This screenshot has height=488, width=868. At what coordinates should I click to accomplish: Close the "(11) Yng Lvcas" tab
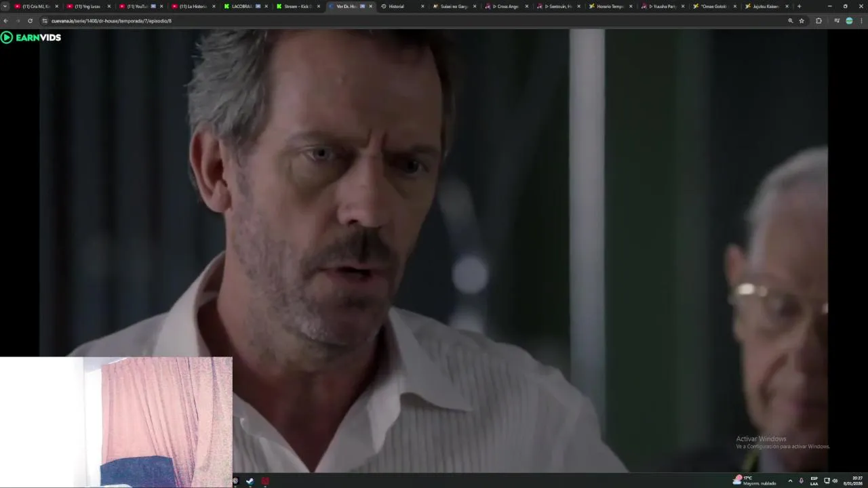[109, 6]
